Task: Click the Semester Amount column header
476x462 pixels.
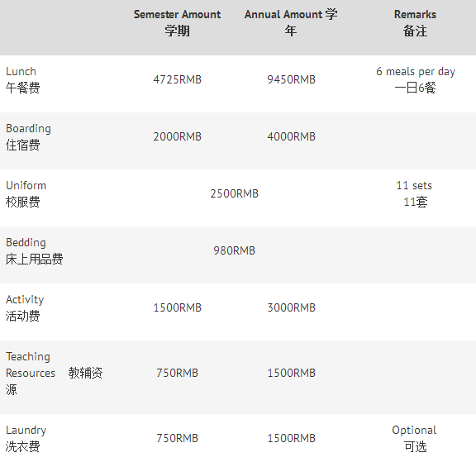Action: click(178, 23)
